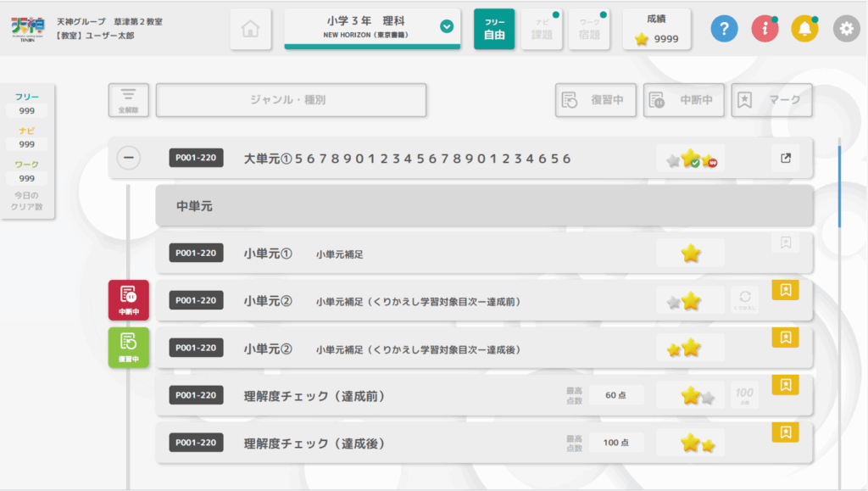Switch to the ナビ課題 tab
The height and width of the screenshot is (491, 868).
(542, 29)
